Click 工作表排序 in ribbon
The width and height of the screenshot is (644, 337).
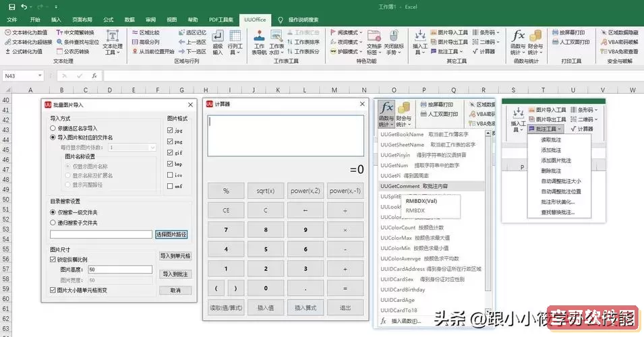pos(303,42)
